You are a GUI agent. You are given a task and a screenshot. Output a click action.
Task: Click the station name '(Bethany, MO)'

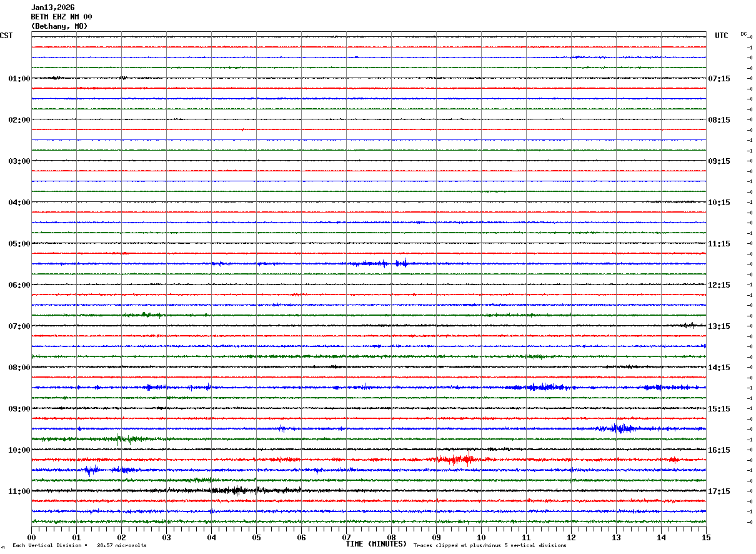(59, 26)
